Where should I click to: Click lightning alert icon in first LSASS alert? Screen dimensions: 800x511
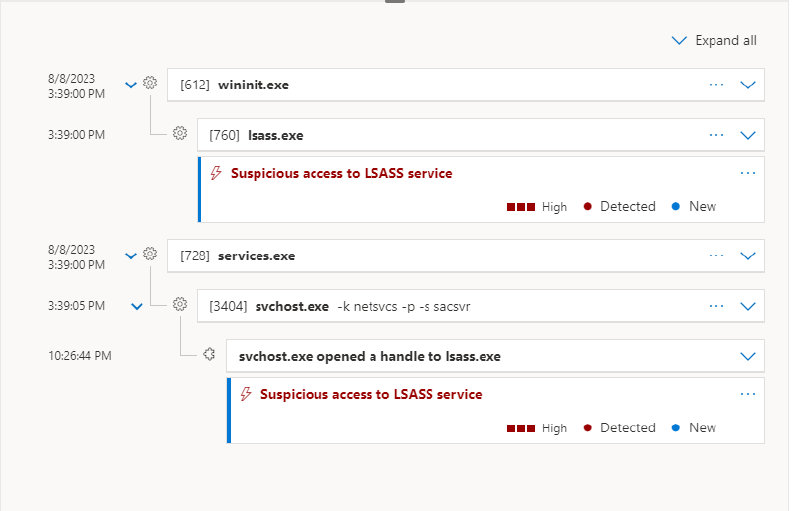pos(216,173)
